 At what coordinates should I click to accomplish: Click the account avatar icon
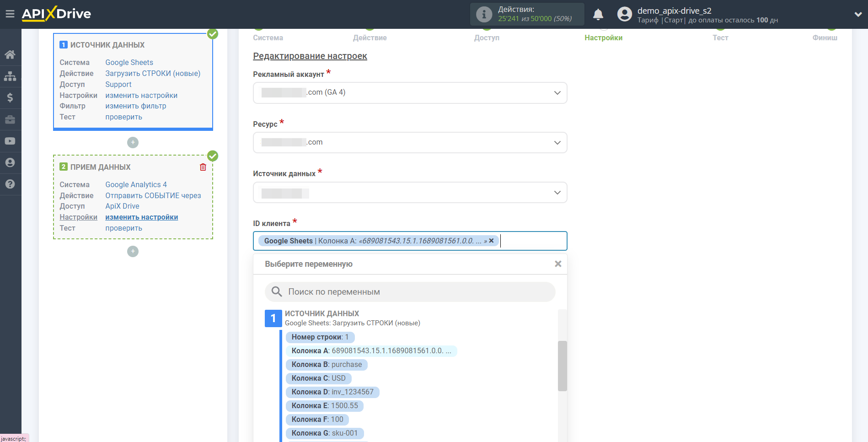pyautogui.click(x=625, y=14)
